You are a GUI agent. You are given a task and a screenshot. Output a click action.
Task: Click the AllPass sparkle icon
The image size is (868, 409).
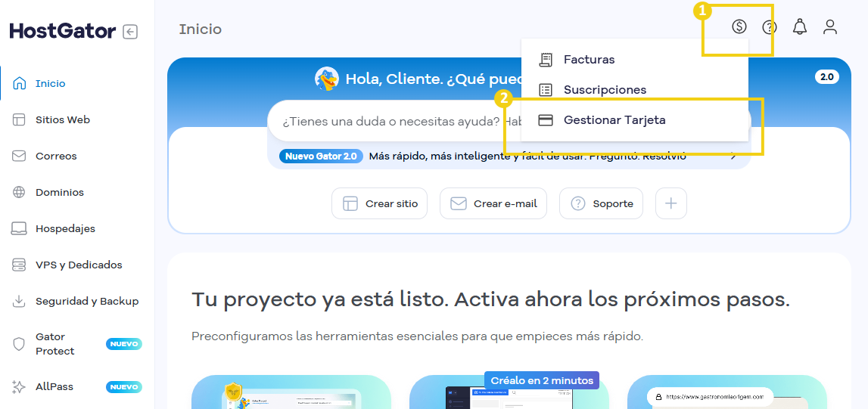tap(19, 387)
